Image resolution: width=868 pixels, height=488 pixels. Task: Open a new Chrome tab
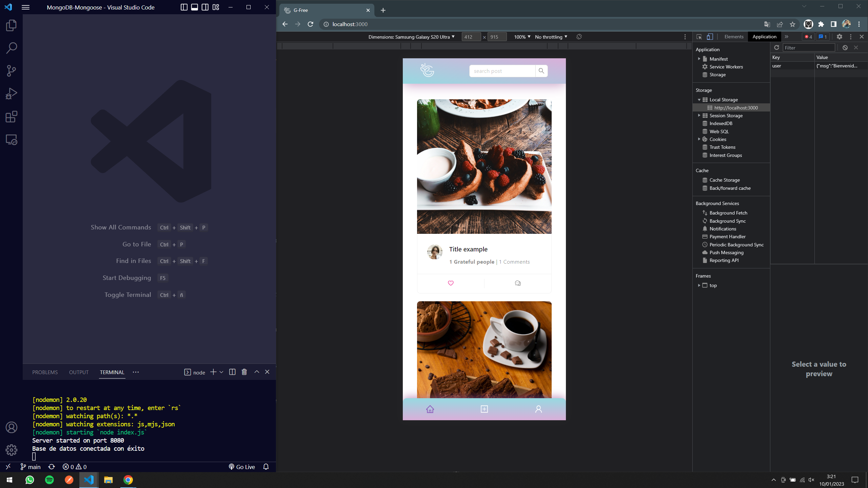point(383,11)
